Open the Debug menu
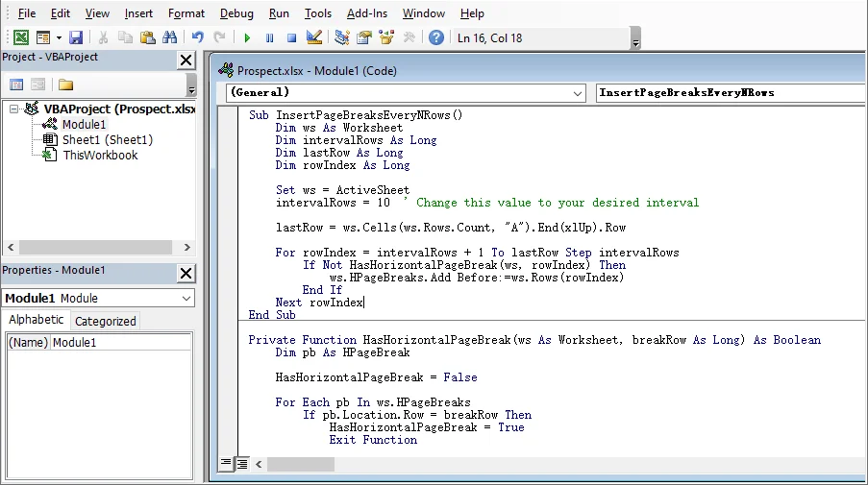 (x=236, y=13)
